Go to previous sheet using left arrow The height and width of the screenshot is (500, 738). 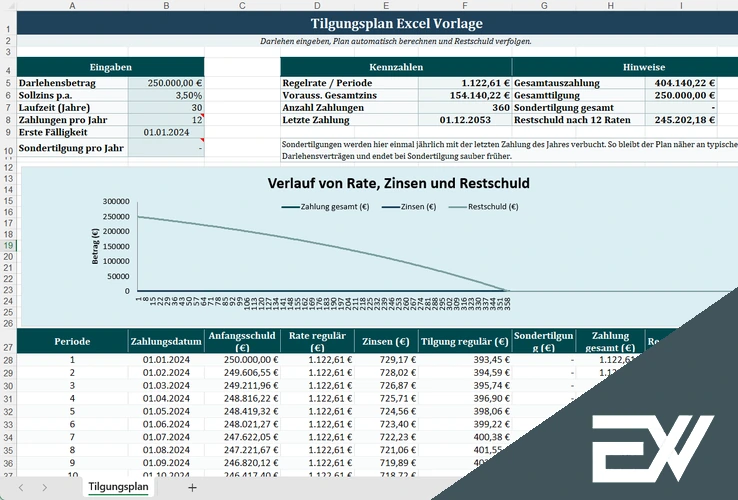(21, 487)
